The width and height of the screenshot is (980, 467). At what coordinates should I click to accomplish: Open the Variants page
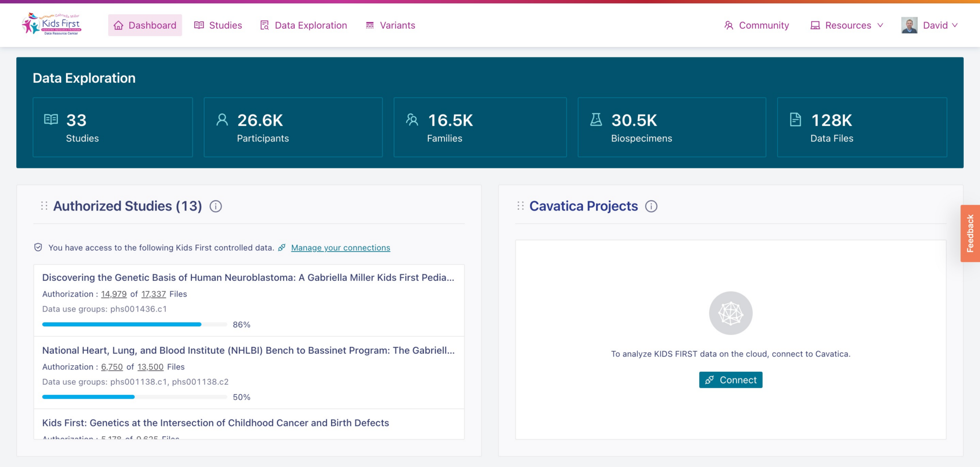coord(390,25)
